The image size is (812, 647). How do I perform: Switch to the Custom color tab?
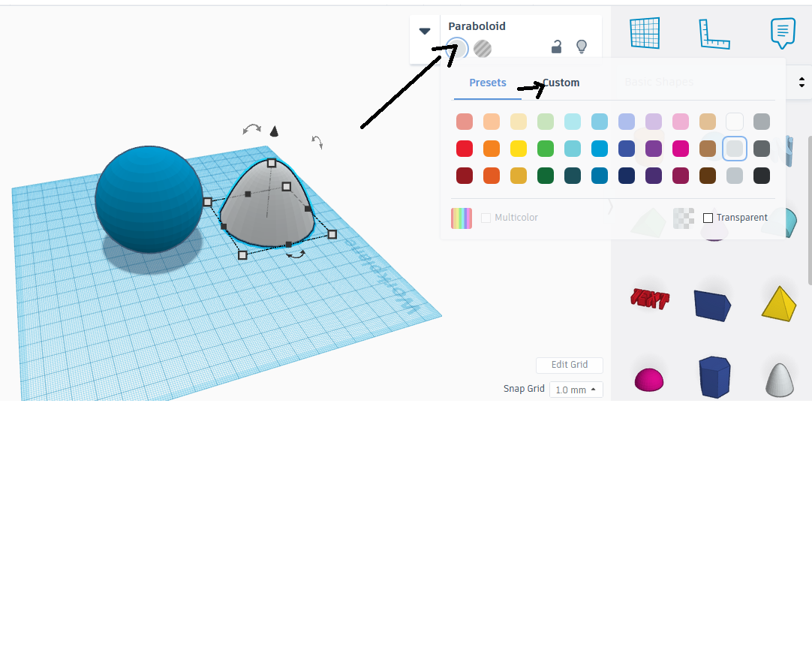tap(561, 83)
